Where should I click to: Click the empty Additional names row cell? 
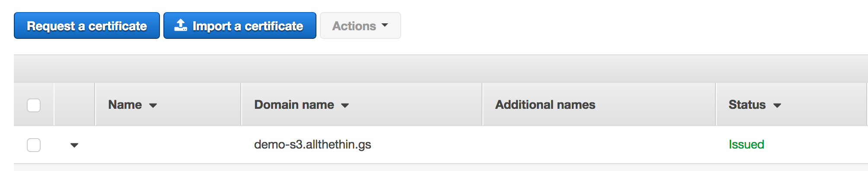coord(599,145)
